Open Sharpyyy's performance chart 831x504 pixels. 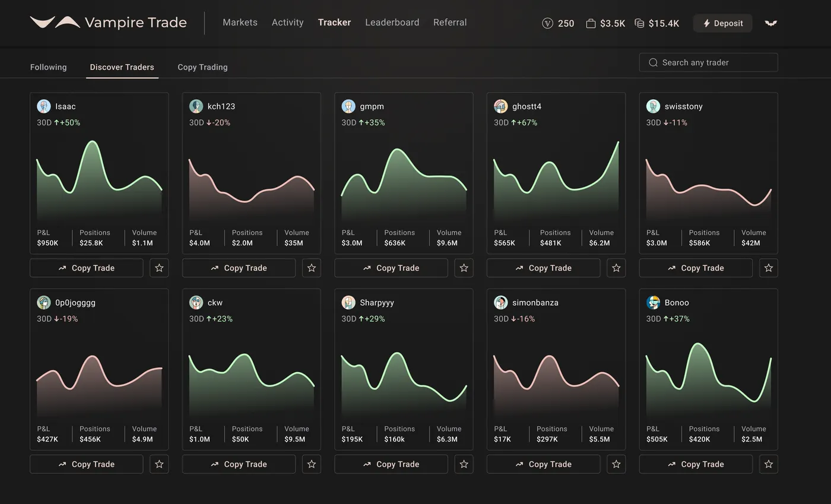tap(404, 377)
